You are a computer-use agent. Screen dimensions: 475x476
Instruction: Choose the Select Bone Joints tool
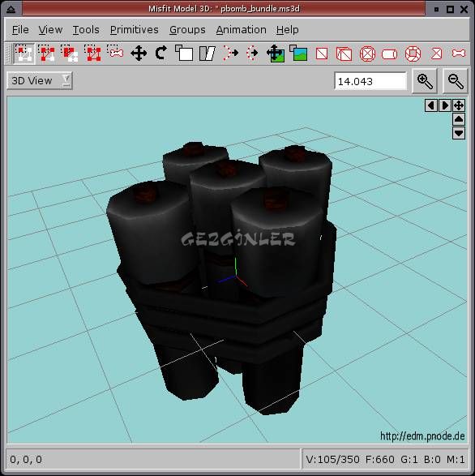[x=115, y=54]
